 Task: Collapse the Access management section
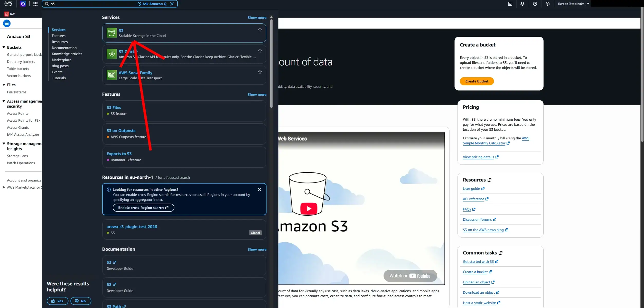[x=4, y=101]
